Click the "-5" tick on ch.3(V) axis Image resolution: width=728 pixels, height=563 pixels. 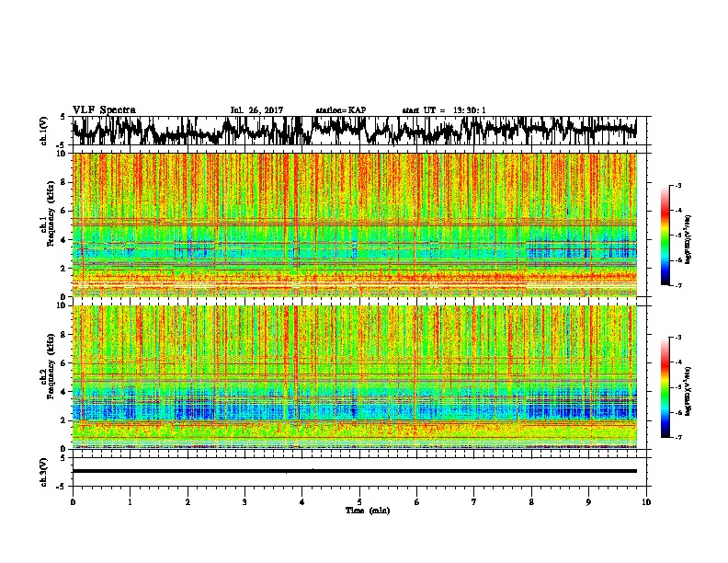click(x=63, y=487)
